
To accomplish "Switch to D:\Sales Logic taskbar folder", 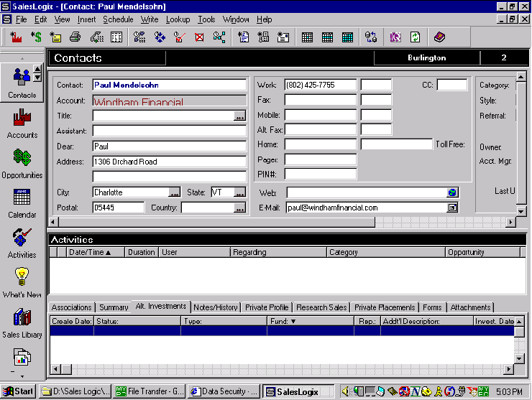I will pos(75,391).
